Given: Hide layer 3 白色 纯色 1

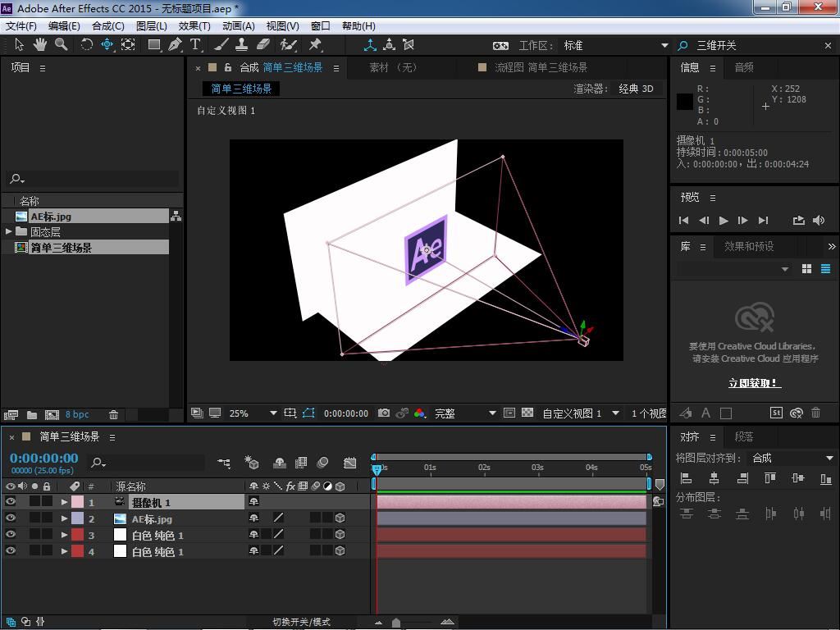Looking at the screenshot, I should point(10,534).
